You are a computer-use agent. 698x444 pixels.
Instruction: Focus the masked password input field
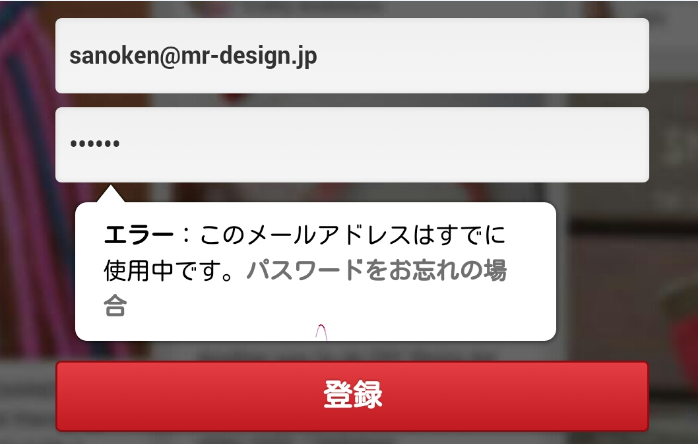click(352, 144)
